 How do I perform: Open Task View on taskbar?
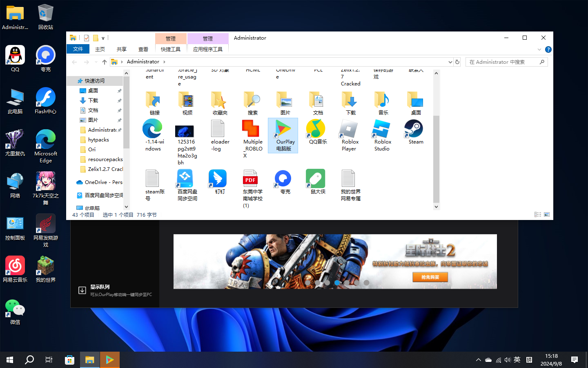(49, 360)
